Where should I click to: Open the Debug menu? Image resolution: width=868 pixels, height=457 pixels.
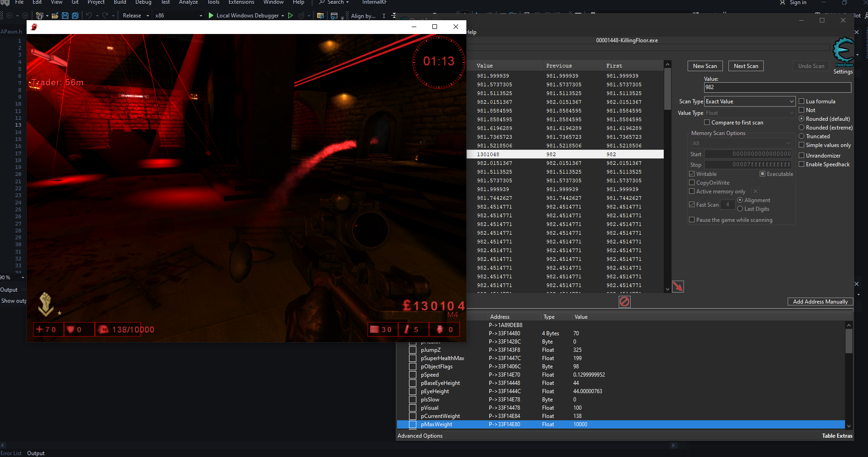click(143, 3)
